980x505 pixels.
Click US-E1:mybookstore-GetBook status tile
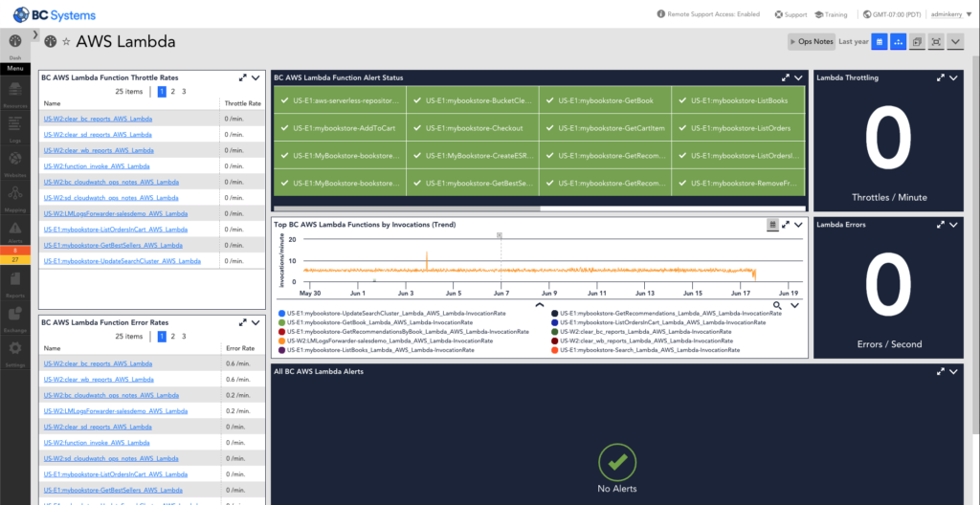pyautogui.click(x=606, y=100)
